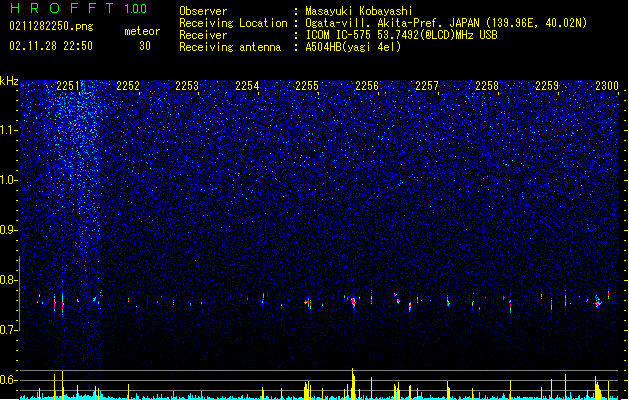Screen dimensions: 629x400
Task: Select observer name Masayuki Kobayashi
Action: (x=359, y=11)
